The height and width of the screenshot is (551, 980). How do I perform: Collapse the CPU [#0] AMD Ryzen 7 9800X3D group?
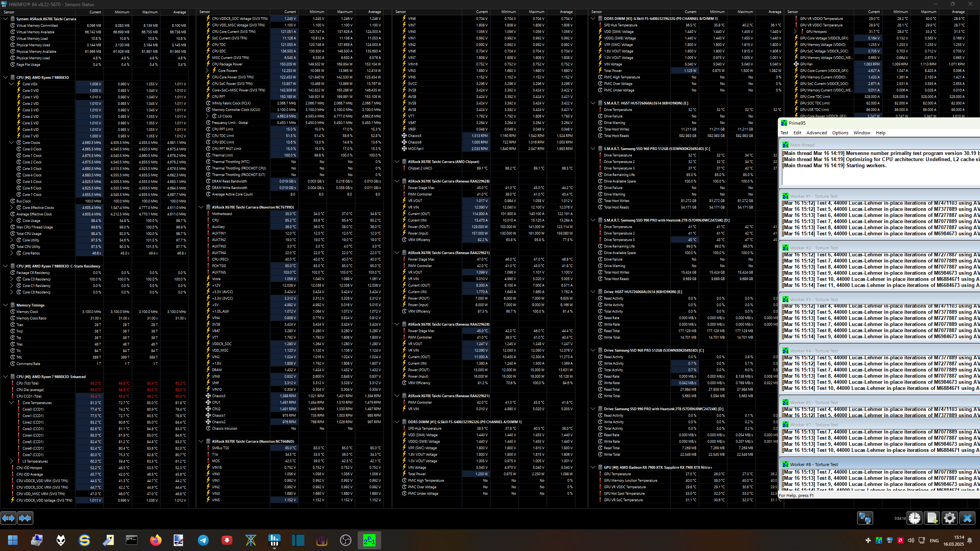(5, 77)
